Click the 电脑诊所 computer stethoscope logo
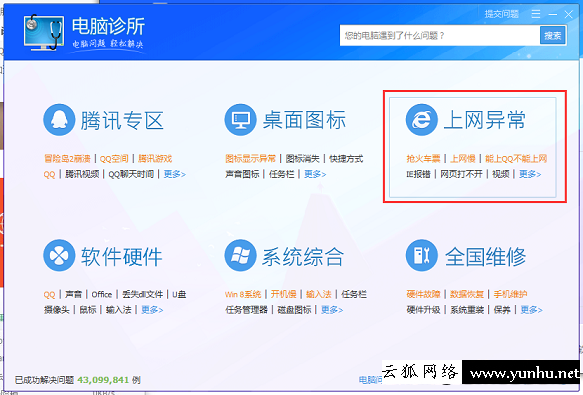Viewport: 583px width, 395px height. [x=43, y=32]
